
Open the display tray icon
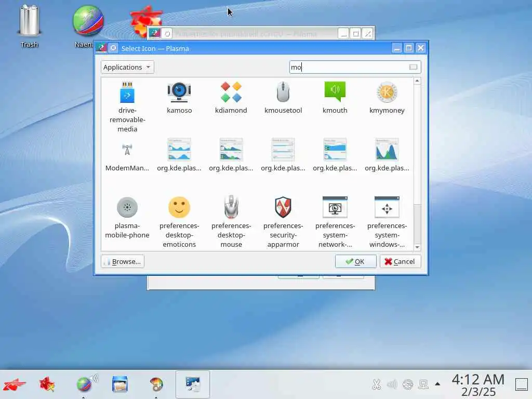(423, 384)
